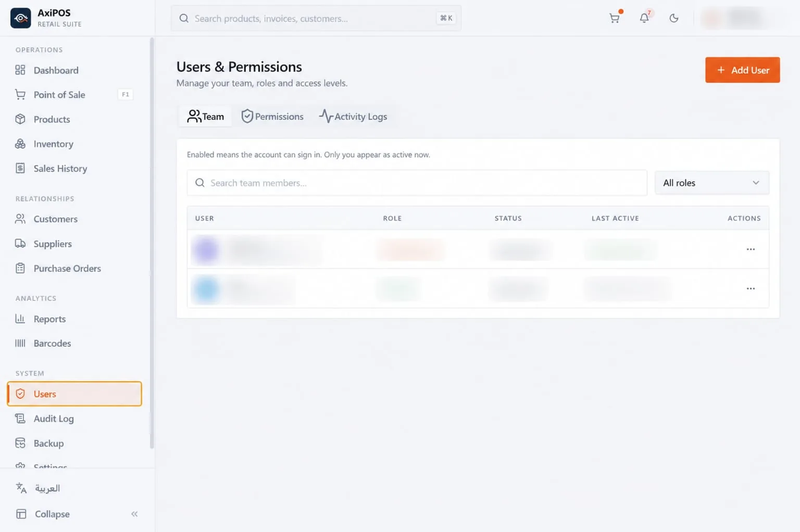Click the USER column header

coord(204,218)
